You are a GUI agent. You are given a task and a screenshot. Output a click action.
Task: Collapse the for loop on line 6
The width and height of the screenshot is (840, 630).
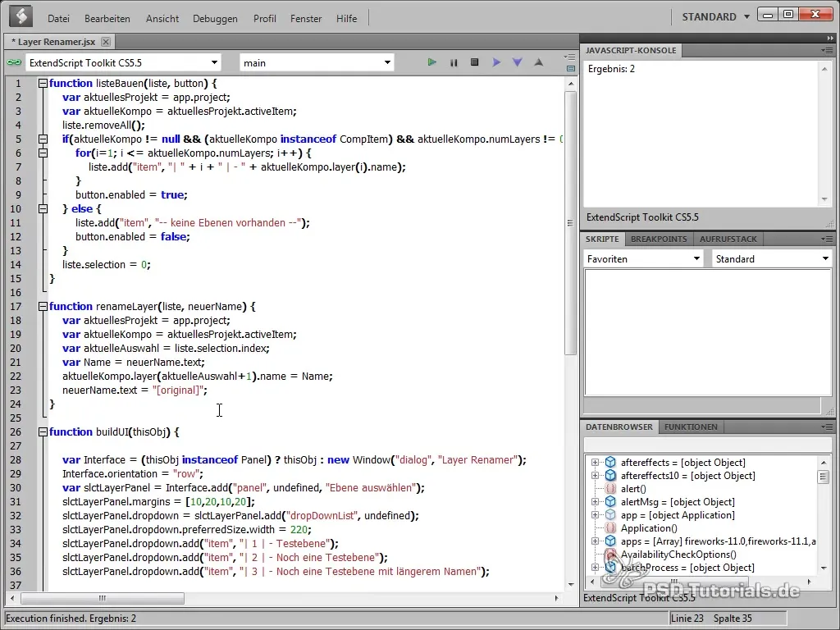pos(43,153)
